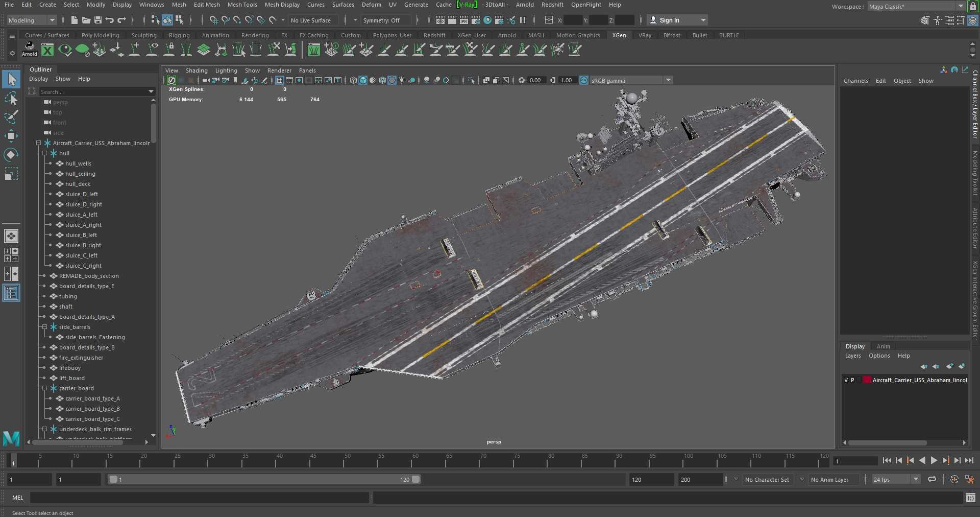
Task: Toggle loop playback mode button
Action: 932,479
